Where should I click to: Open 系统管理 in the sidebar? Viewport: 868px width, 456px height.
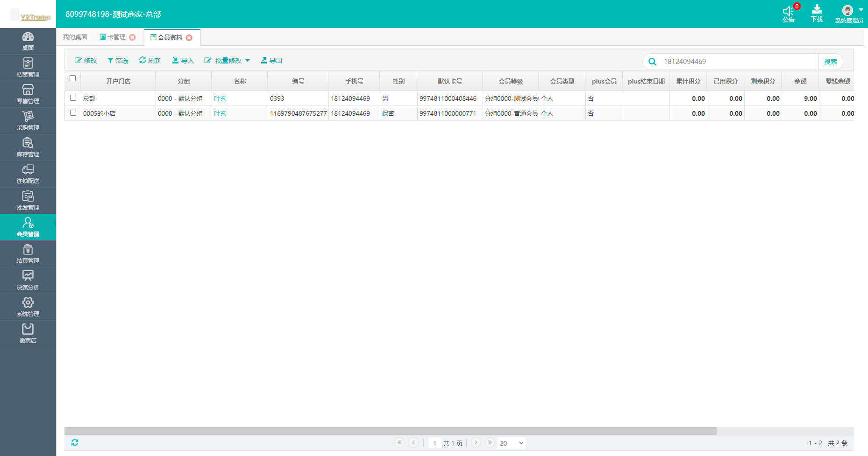point(28,307)
